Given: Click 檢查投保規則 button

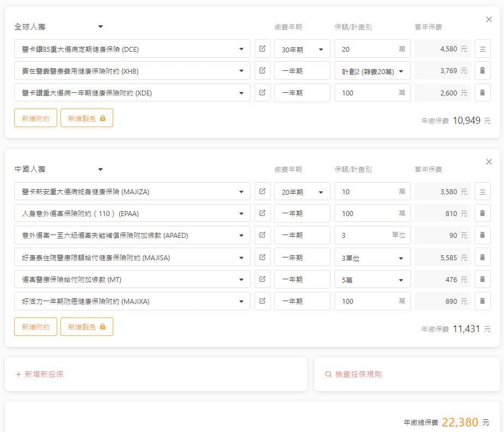Looking at the screenshot, I should click(x=354, y=374).
